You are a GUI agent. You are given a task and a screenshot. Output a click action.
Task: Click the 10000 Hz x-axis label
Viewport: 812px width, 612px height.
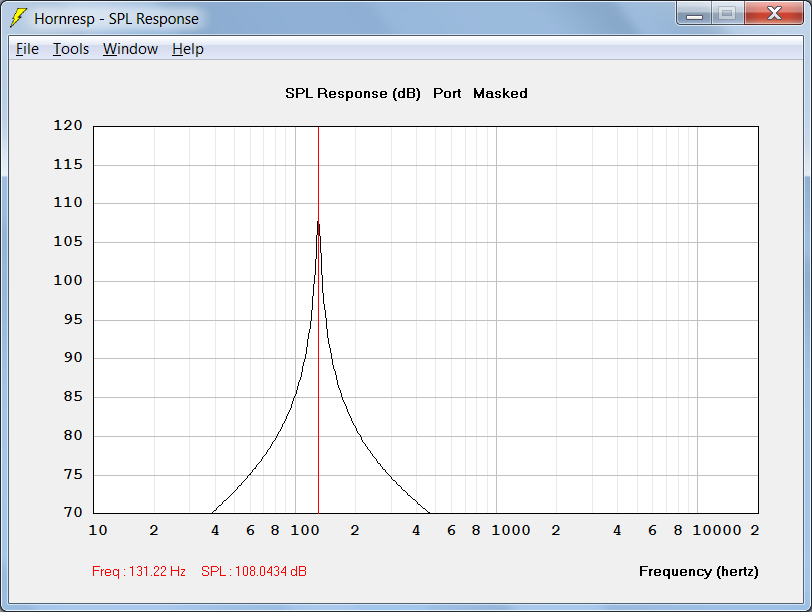coord(717,530)
